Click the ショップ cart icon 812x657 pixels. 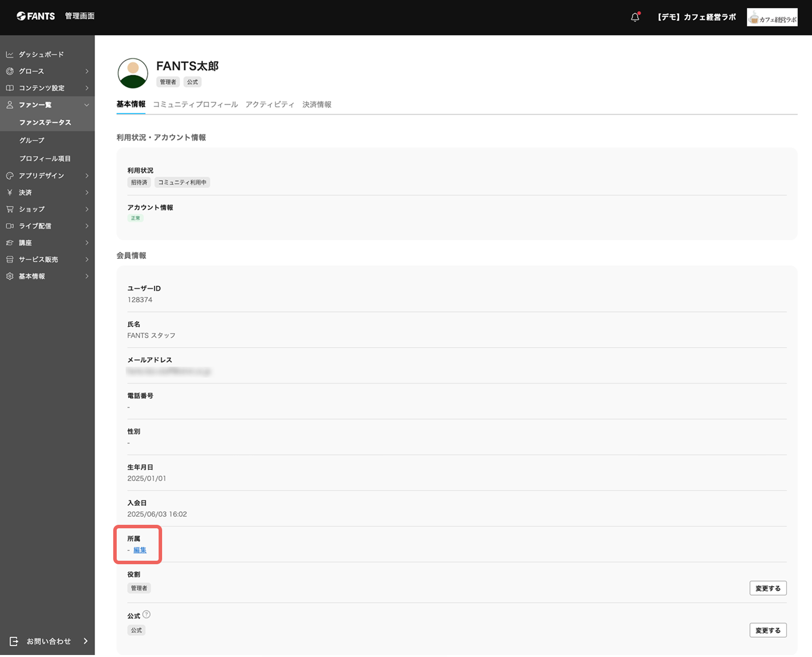(9, 209)
